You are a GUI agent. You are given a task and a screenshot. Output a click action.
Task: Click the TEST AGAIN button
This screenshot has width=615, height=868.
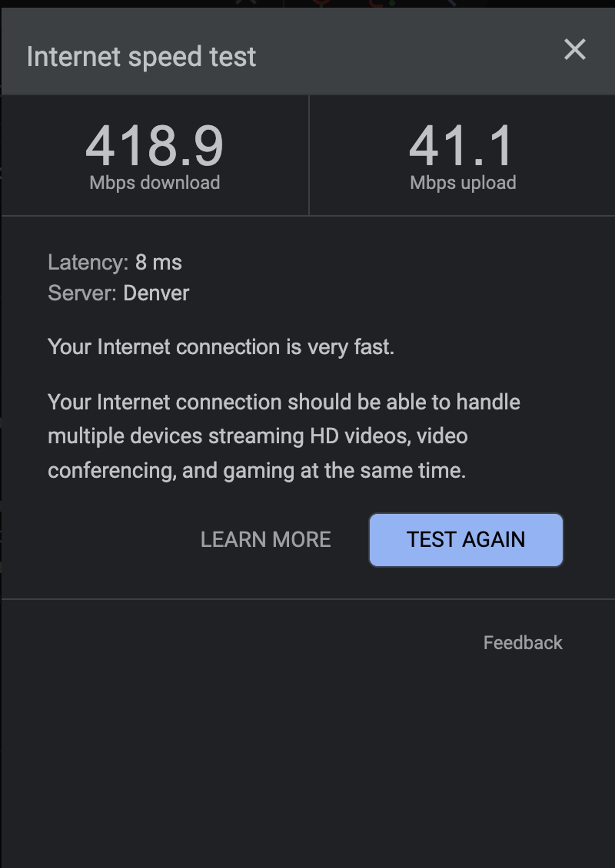466,540
